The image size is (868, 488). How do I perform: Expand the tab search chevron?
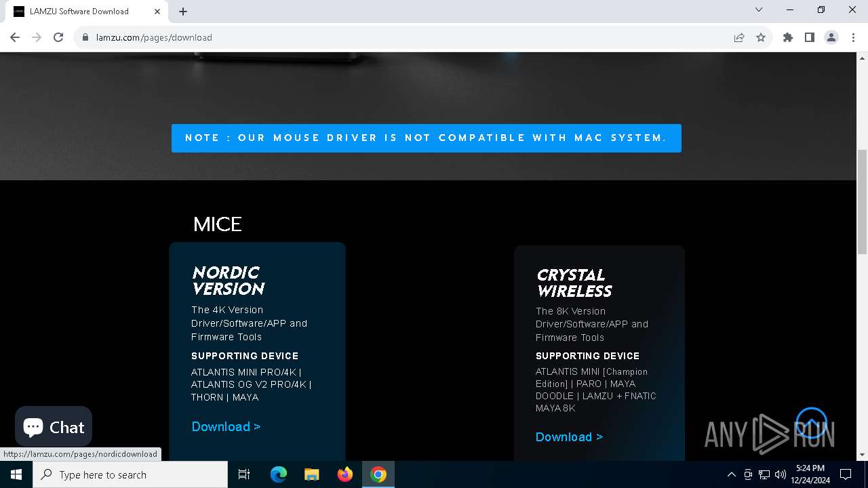tap(759, 9)
